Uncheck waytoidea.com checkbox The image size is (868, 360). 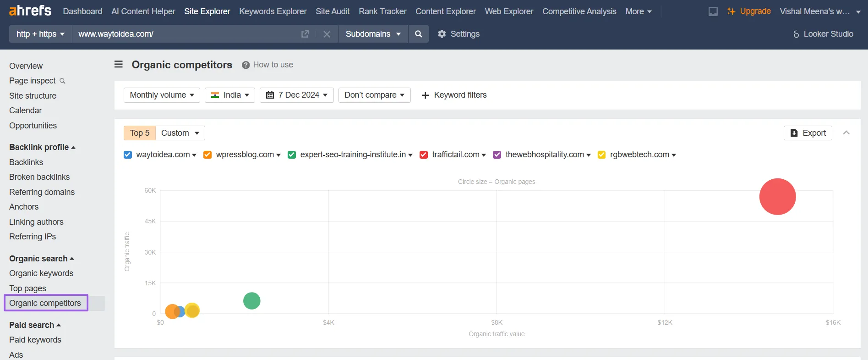(128, 155)
